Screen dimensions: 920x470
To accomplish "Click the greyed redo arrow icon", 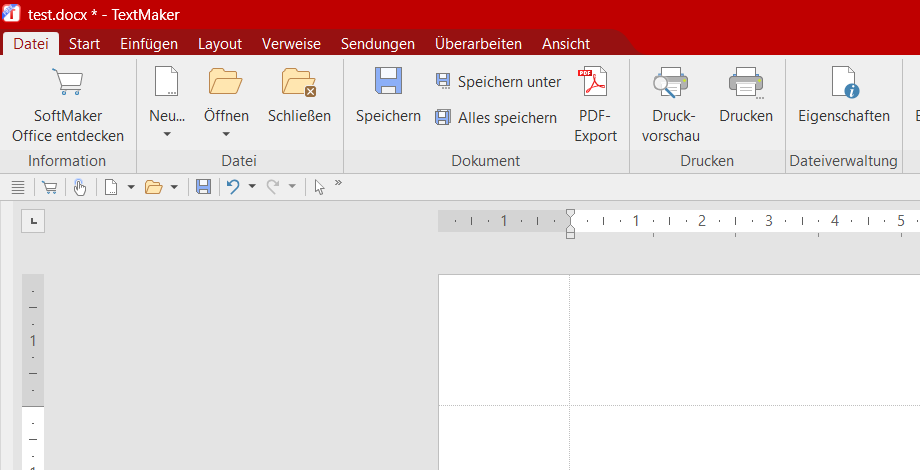I will tap(273, 187).
